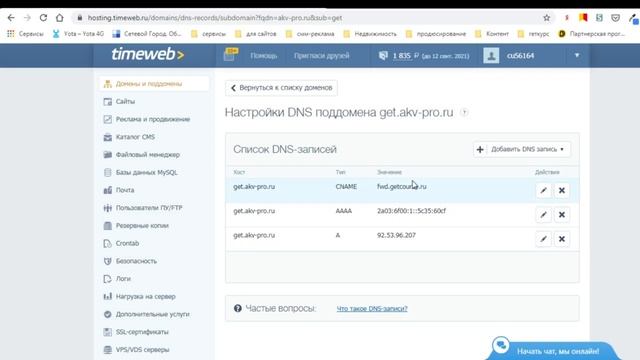This screenshot has height=360, width=640.
Task: Edit the CNAME record with pencil icon
Action: [x=543, y=191]
